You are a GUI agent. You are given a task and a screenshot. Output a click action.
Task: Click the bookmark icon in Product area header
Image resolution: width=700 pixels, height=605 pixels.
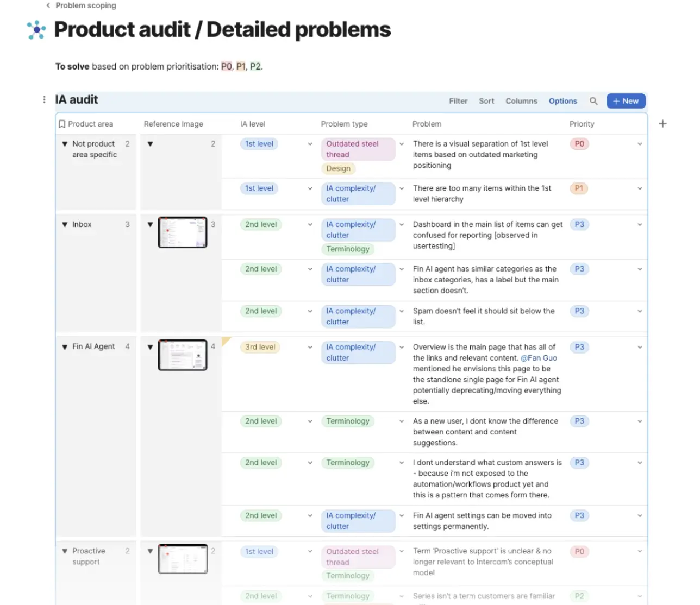click(x=62, y=124)
